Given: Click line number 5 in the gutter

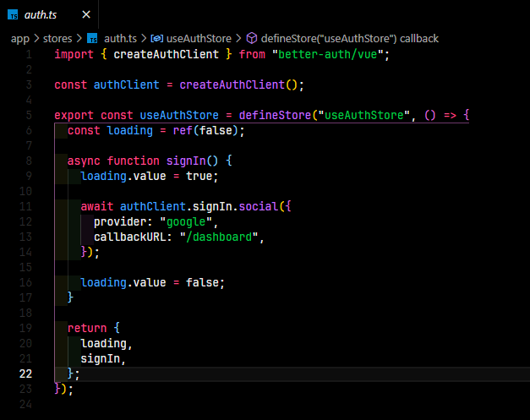Looking at the screenshot, I should click(29, 115).
